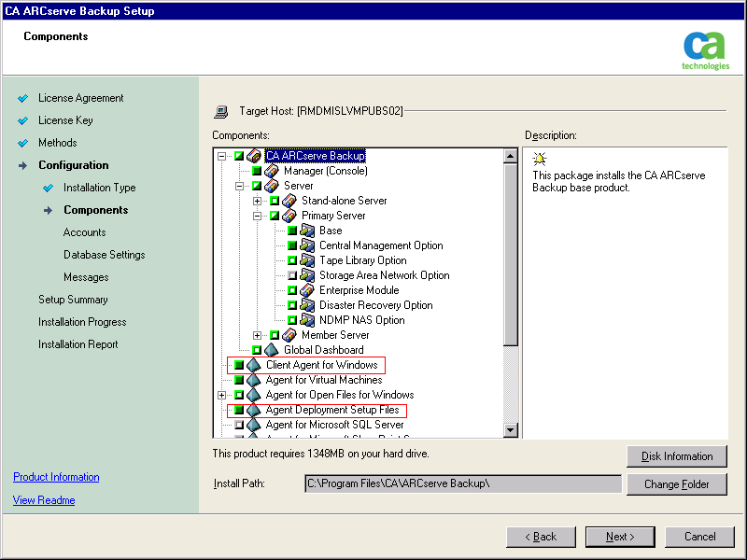Click the Target Host computer icon
This screenshot has width=747, height=560.
coord(221,111)
